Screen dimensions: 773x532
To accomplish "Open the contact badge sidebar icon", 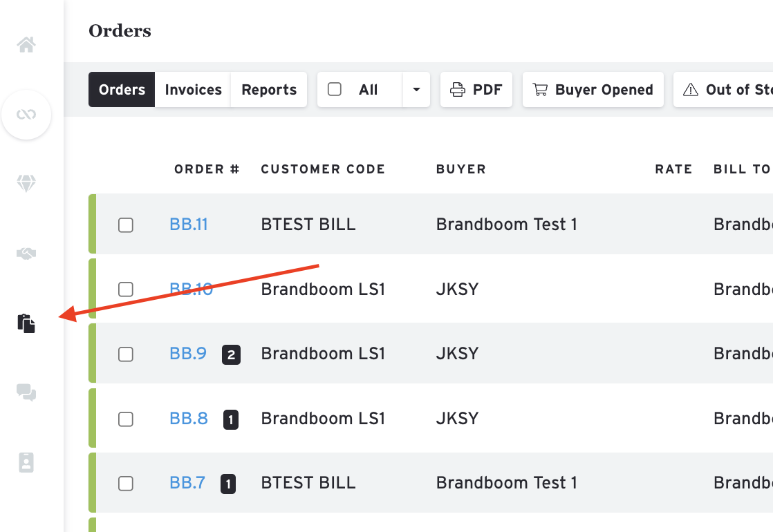I will pyautogui.click(x=26, y=462).
